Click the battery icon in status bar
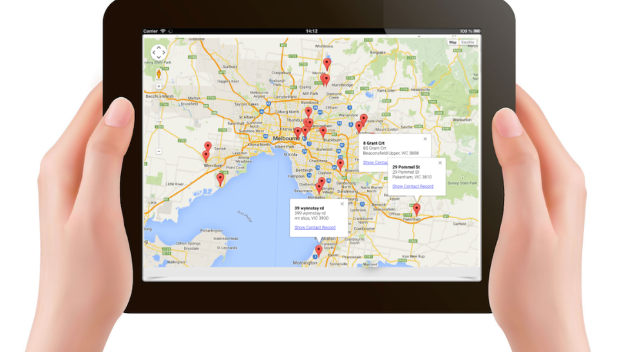The image size is (644, 352). pyautogui.click(x=477, y=31)
